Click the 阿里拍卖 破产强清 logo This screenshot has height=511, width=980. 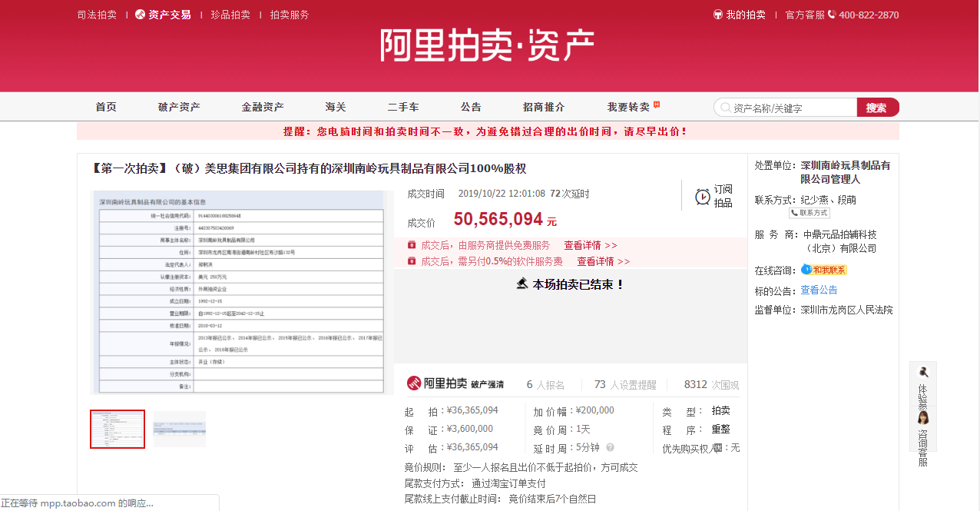[455, 383]
